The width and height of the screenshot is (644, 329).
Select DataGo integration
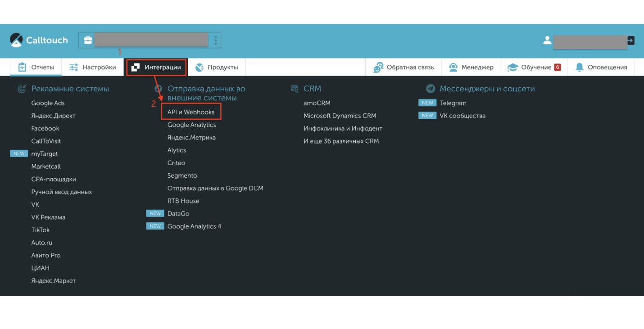click(x=178, y=213)
